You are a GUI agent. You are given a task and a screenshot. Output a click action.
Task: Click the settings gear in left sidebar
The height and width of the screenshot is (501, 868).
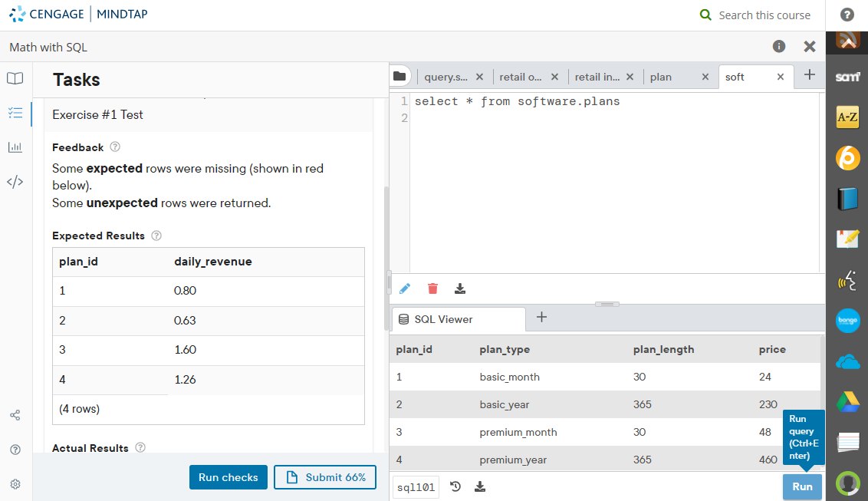click(15, 483)
